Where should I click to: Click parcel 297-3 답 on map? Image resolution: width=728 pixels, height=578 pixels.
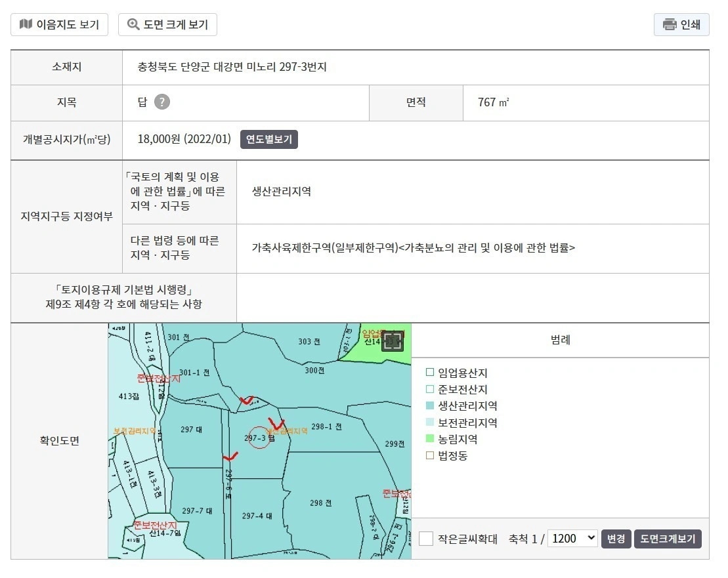[x=259, y=438]
